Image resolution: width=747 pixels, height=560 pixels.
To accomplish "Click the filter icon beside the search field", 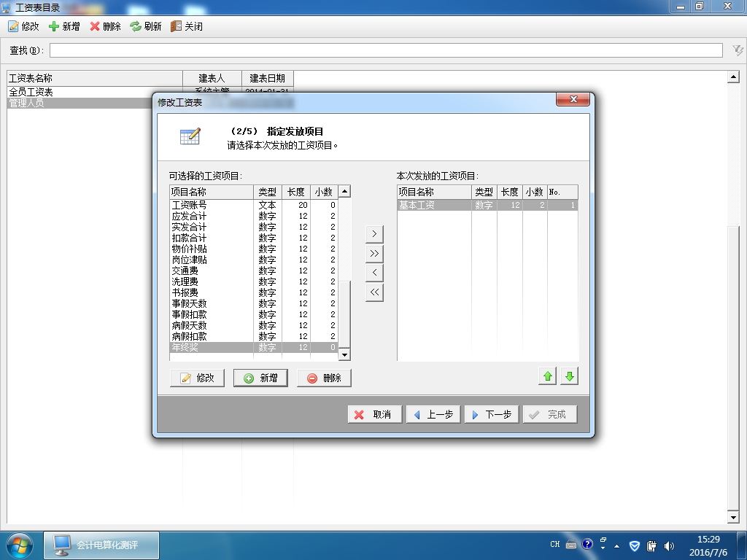I will pyautogui.click(x=737, y=50).
